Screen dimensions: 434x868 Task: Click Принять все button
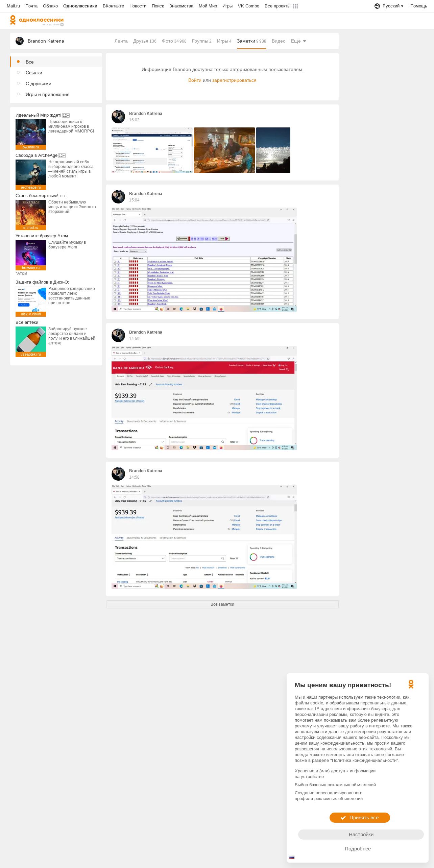[x=360, y=818]
